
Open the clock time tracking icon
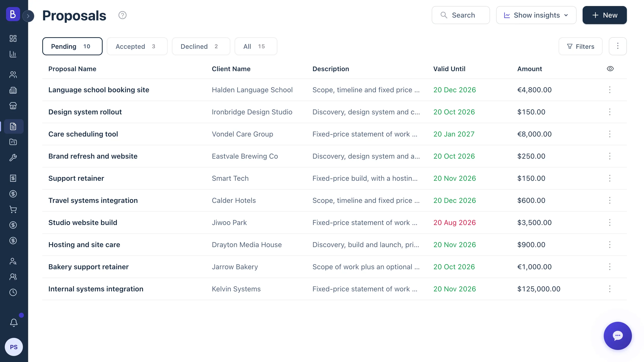[13, 292]
